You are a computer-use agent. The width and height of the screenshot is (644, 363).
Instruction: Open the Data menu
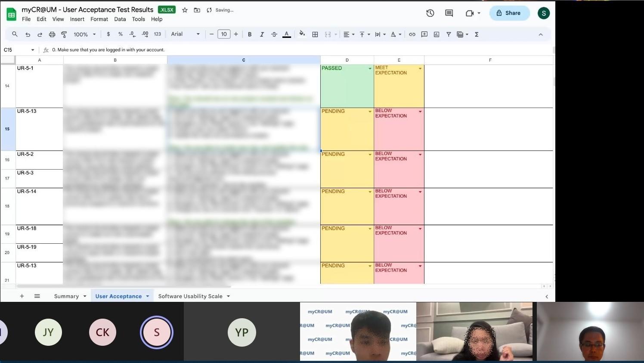pyautogui.click(x=120, y=19)
